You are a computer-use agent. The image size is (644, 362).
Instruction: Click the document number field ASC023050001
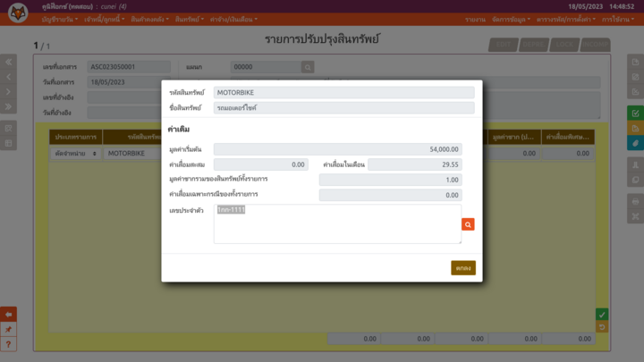[x=129, y=66]
